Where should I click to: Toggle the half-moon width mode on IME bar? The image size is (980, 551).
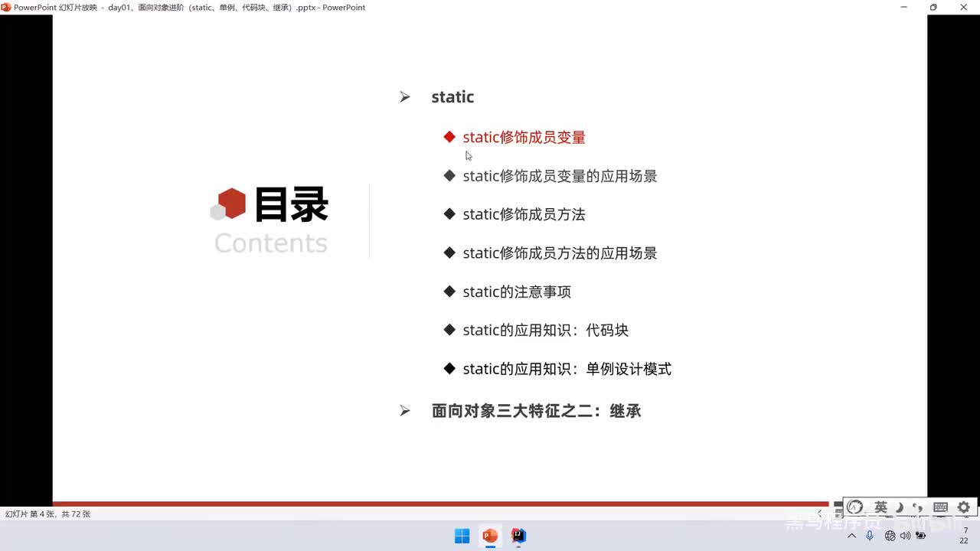point(900,507)
